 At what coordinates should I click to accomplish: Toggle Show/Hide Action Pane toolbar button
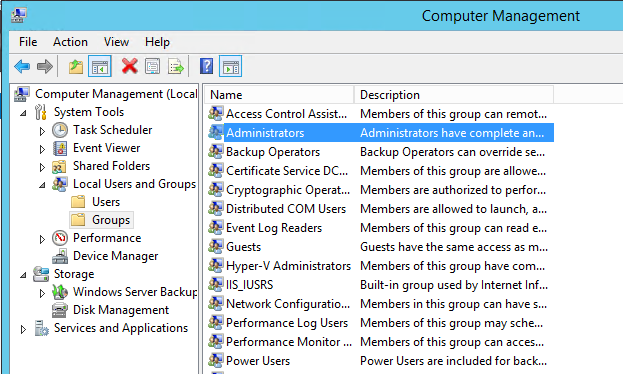(230, 66)
